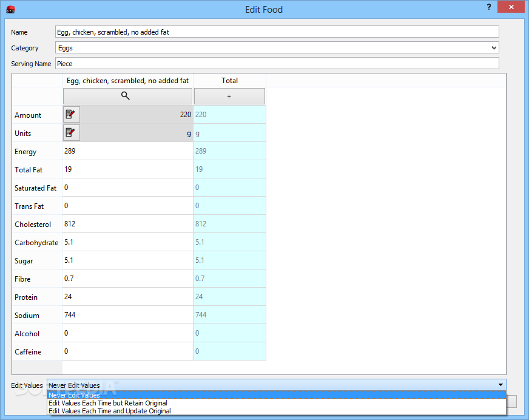Choose 'Edit Values Each Time but Retain Original'
The width and height of the screenshot is (529, 420).
click(276, 403)
